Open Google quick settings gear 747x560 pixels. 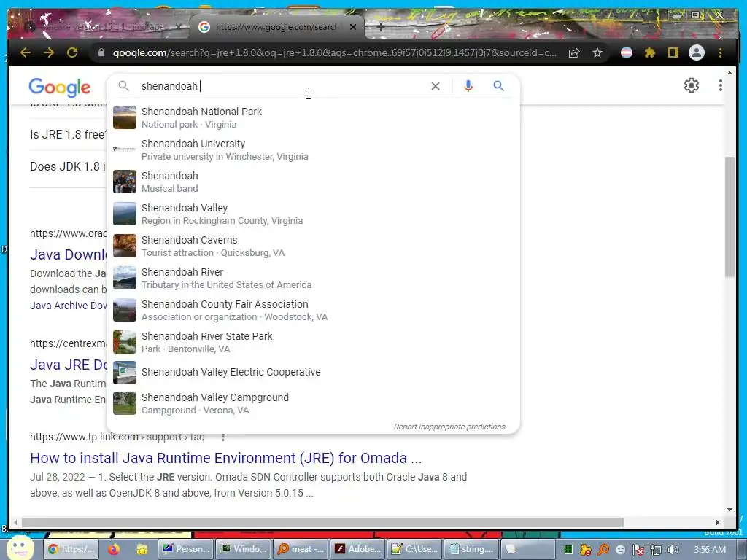point(692,86)
